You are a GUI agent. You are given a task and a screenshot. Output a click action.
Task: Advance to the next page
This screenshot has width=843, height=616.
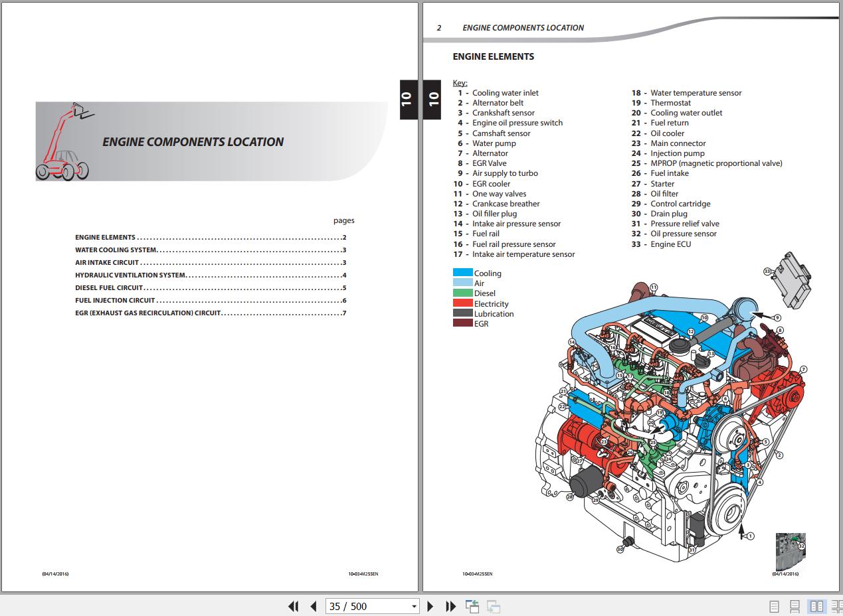coord(430,606)
